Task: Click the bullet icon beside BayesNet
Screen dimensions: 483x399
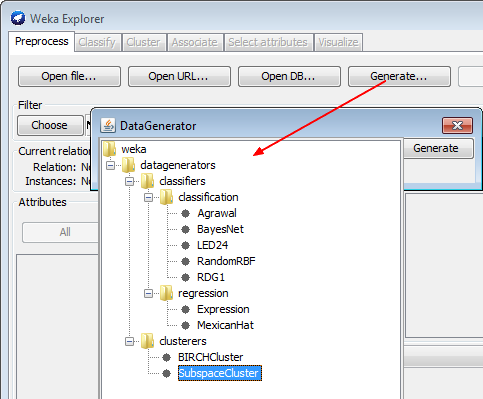Action: tap(186, 229)
